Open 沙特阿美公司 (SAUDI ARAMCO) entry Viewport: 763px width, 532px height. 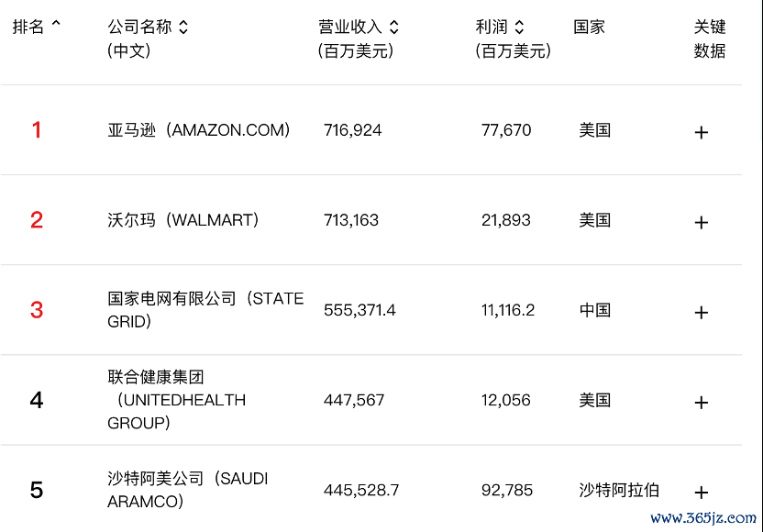coord(187,490)
